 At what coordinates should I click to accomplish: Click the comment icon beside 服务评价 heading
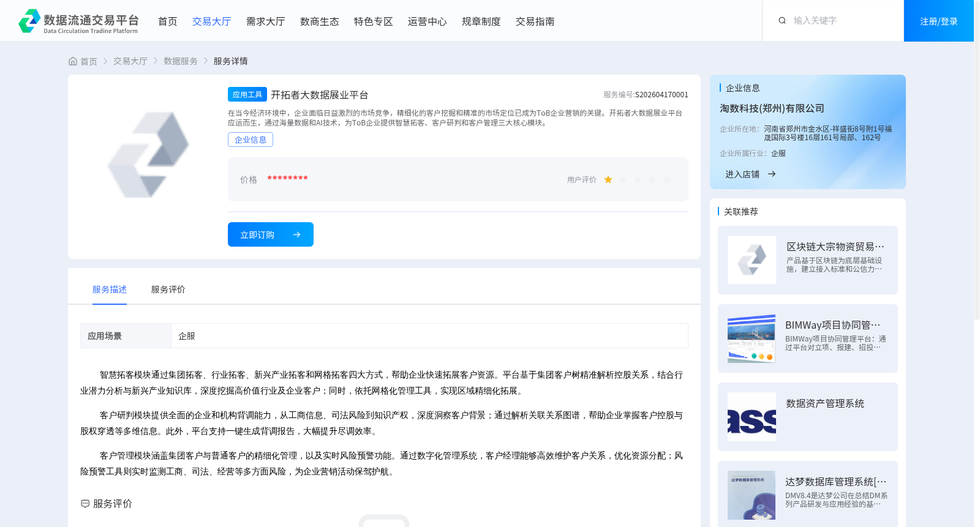pos(85,504)
